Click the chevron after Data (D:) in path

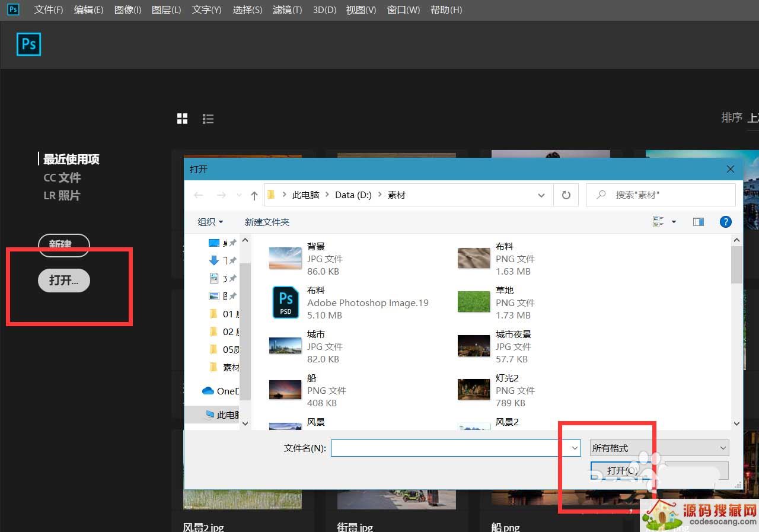[x=380, y=195]
